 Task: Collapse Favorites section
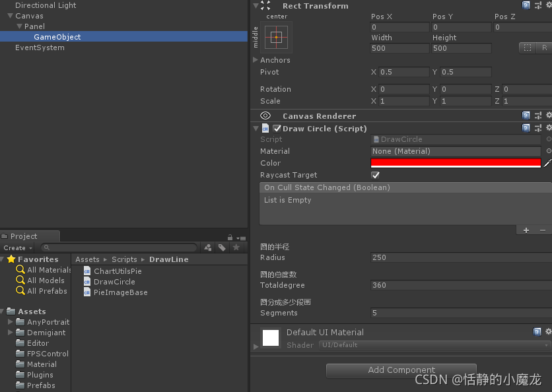tap(2, 259)
